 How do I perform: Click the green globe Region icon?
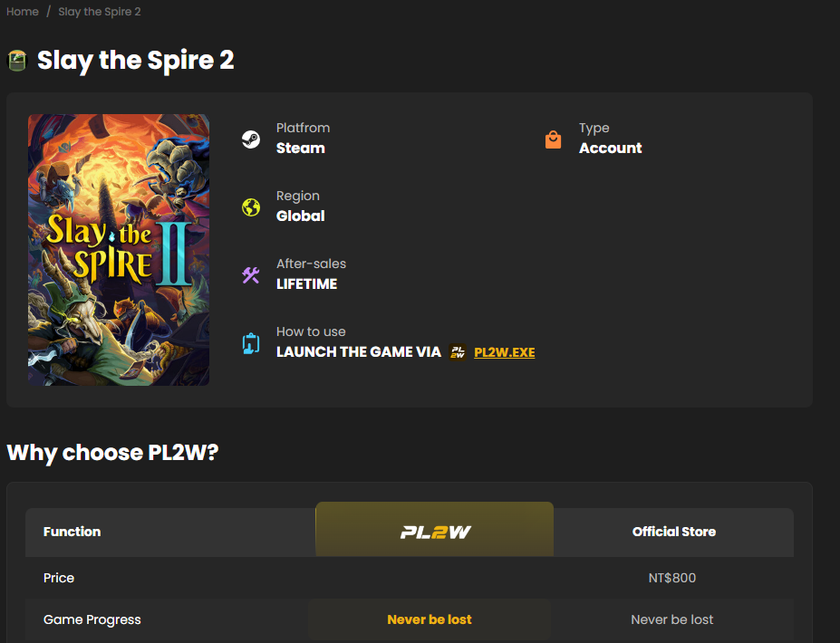click(251, 207)
